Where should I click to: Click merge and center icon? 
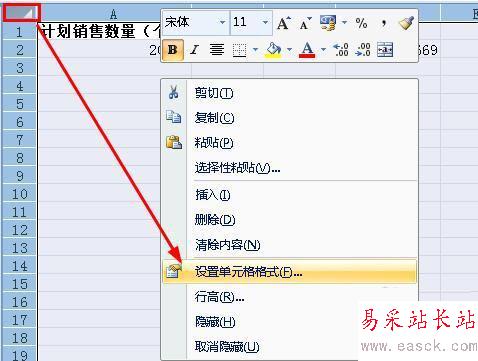(385, 50)
